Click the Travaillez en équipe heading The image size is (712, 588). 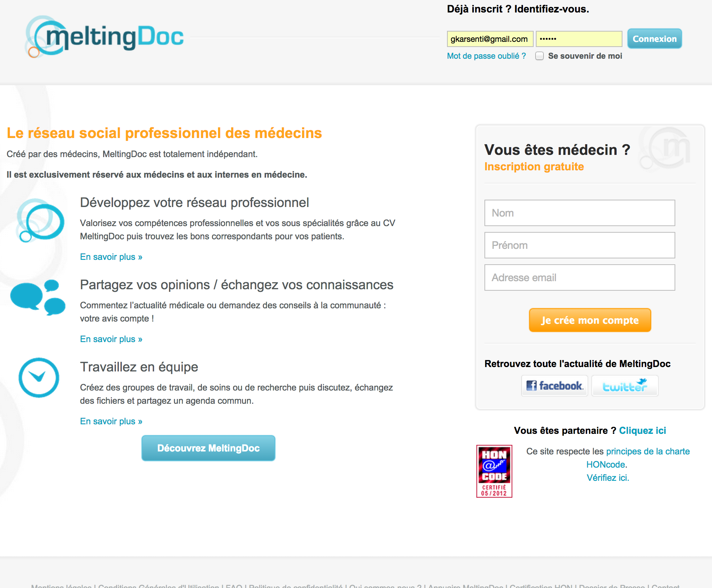(x=139, y=367)
